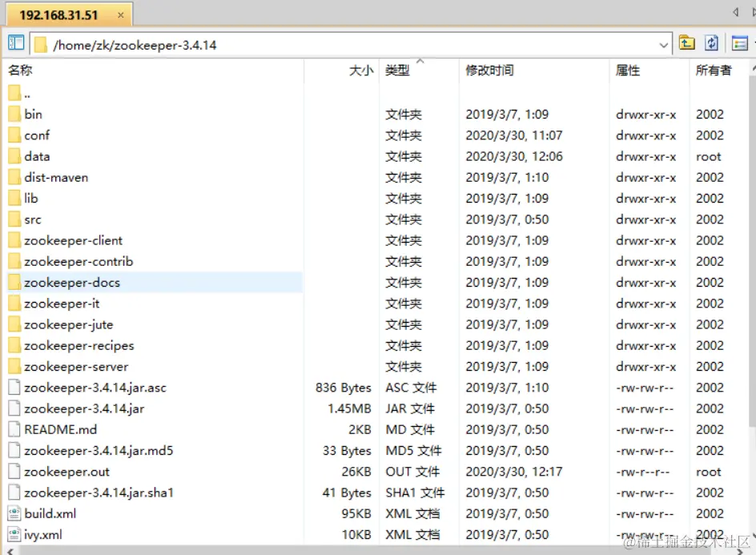Image resolution: width=756 pixels, height=555 pixels.
Task: Select the zookeeper-server folder icon
Action: (14, 367)
